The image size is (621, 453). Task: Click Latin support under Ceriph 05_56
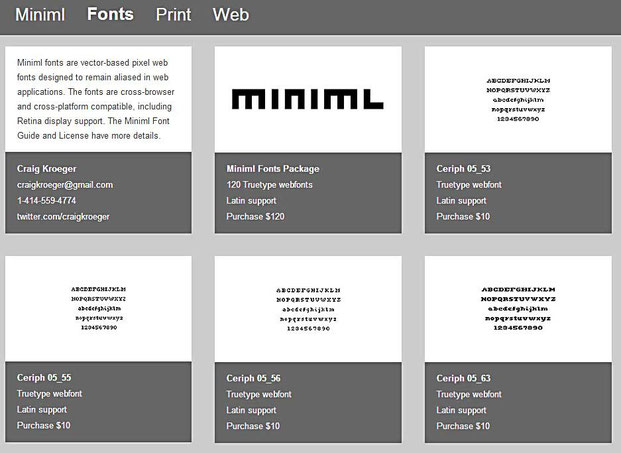pyautogui.click(x=251, y=410)
